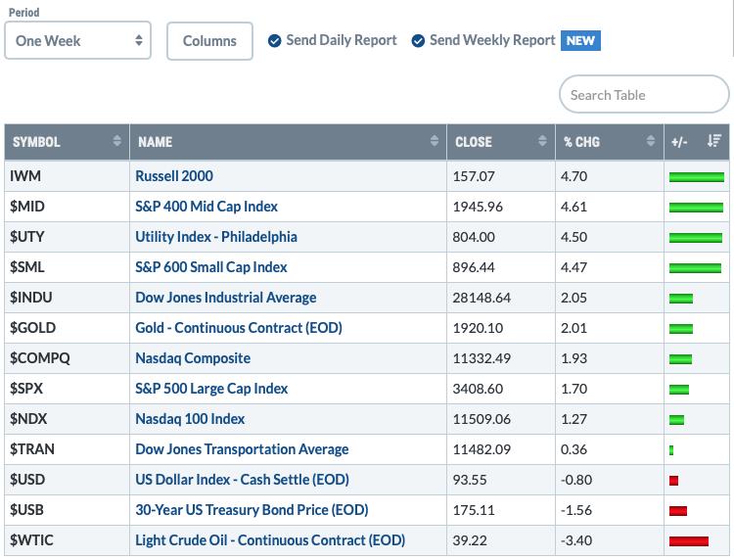The image size is (734, 560).
Task: Click the NEW badge beside Weekly Report
Action: [580, 41]
